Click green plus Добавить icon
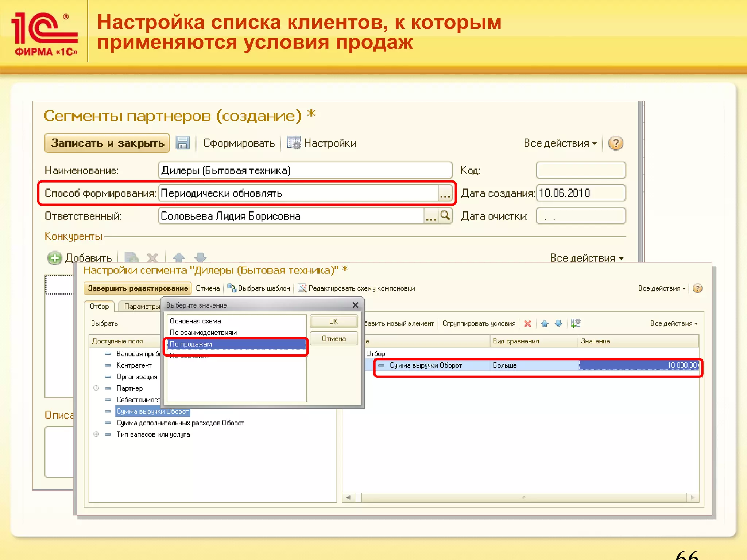Image resolution: width=747 pixels, height=560 pixels. (x=54, y=258)
